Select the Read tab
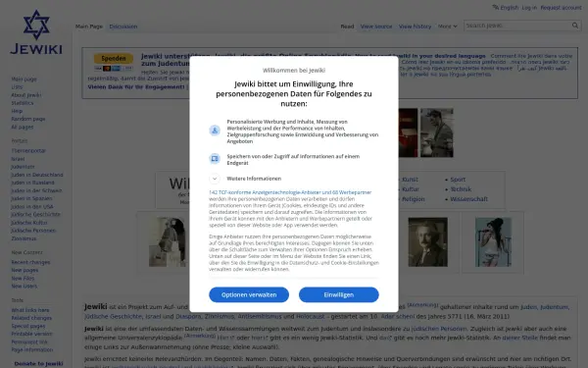This screenshot has height=368, width=588. 347,26
